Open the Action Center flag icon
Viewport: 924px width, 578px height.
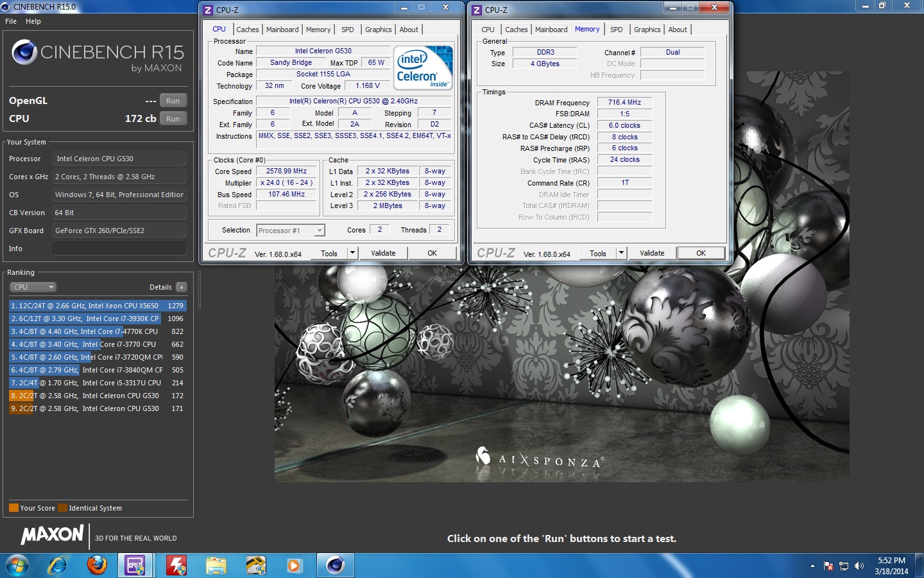click(828, 566)
